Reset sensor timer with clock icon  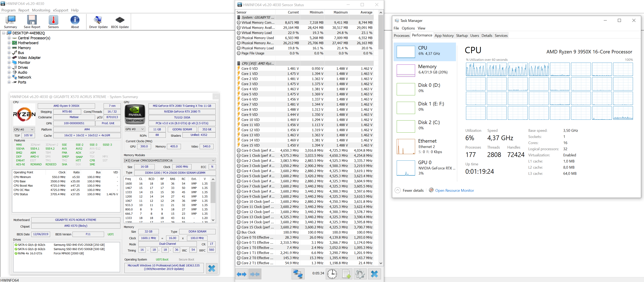click(332, 274)
